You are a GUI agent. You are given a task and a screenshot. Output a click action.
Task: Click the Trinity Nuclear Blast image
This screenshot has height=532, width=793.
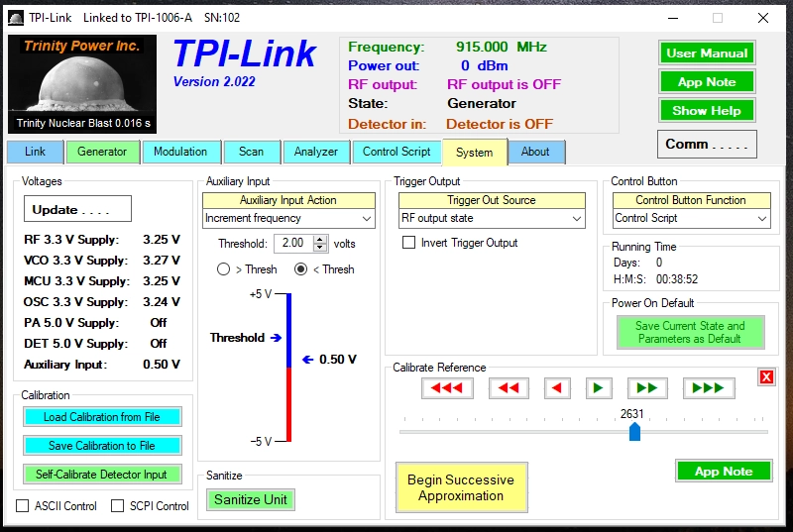tap(82, 84)
